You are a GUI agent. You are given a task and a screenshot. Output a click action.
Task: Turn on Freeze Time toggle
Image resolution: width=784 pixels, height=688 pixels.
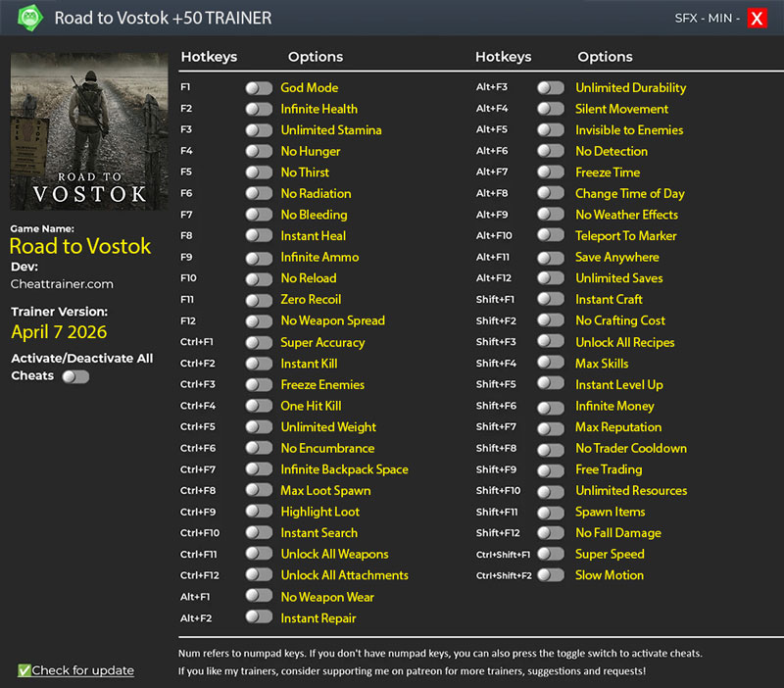[x=551, y=172]
